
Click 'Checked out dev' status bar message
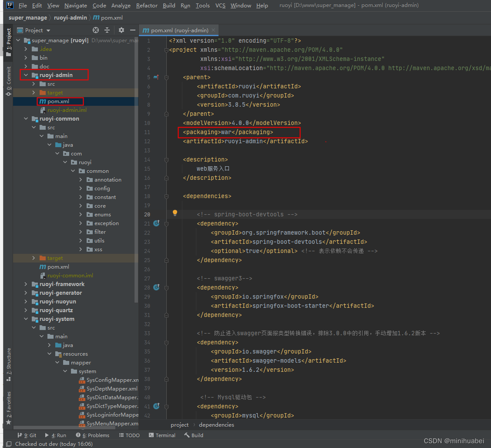(x=54, y=444)
